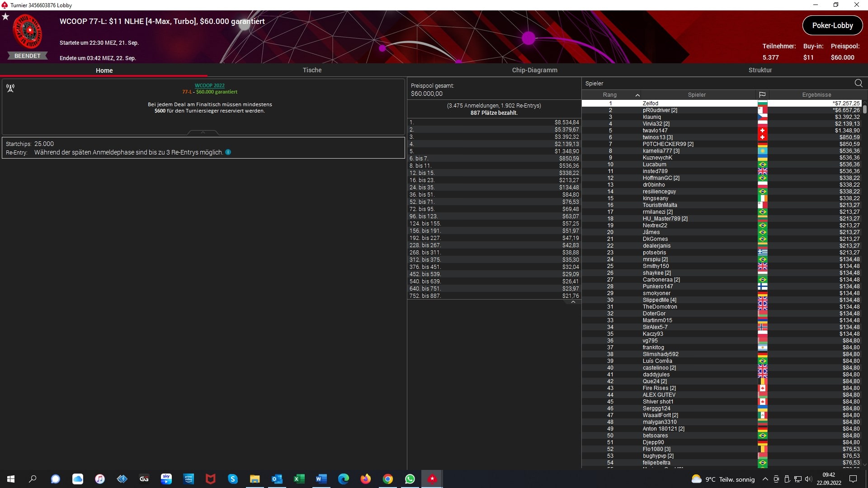The height and width of the screenshot is (488, 868).
Task: Open WhatsApp from the taskbar
Action: tap(410, 479)
